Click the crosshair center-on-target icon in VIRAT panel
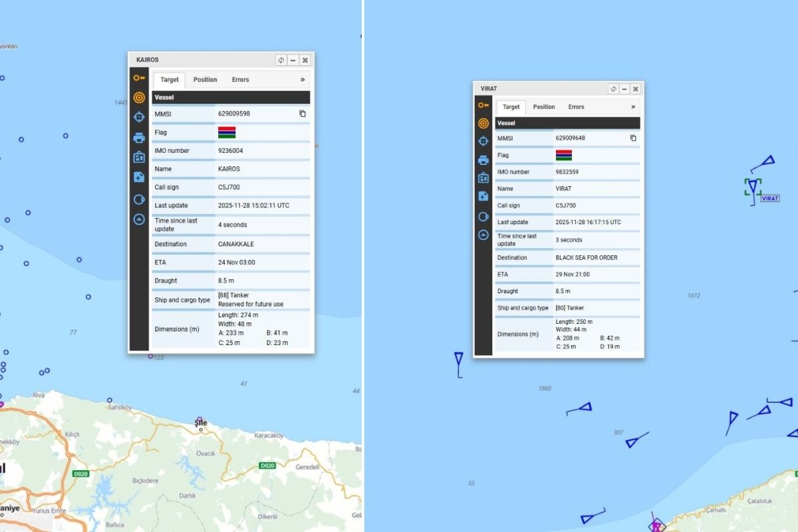Viewport: 798px width, 532px height. tap(483, 141)
